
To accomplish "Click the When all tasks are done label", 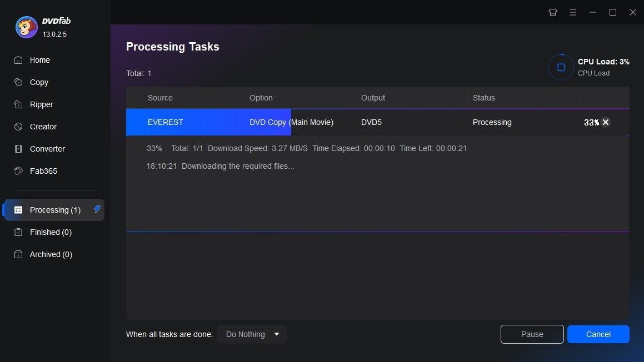I will pos(169,334).
